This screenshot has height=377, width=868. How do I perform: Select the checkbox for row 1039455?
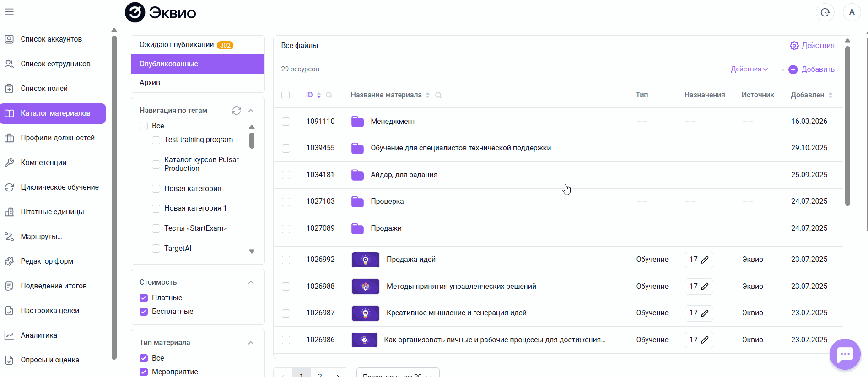coord(286,148)
